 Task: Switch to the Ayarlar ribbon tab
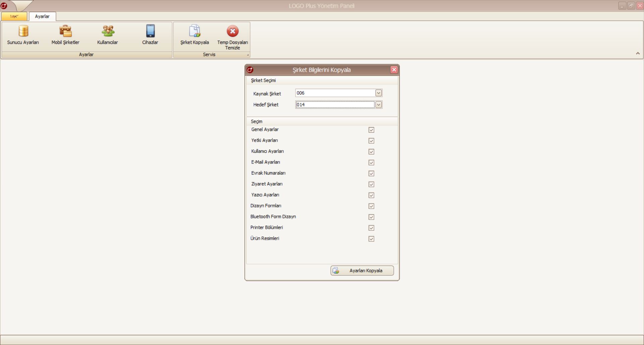42,16
